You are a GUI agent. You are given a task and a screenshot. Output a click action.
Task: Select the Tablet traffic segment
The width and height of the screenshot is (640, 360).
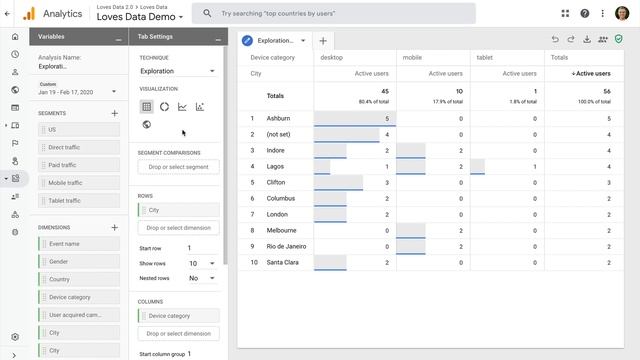tap(79, 200)
